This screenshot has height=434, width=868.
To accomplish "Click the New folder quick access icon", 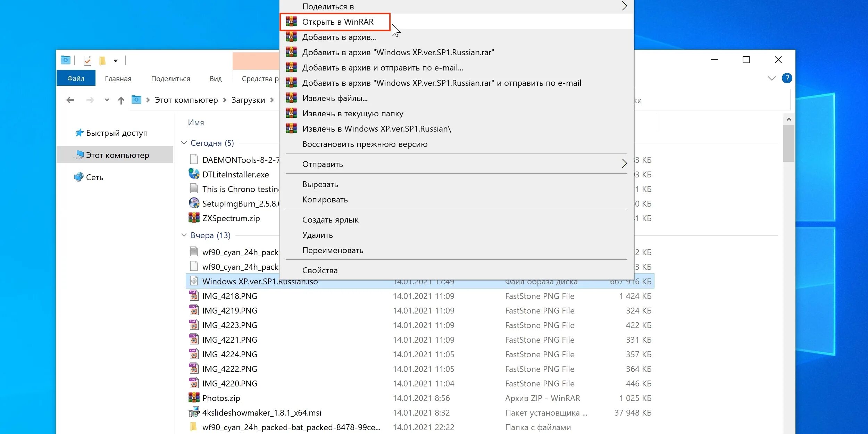I will click(102, 61).
